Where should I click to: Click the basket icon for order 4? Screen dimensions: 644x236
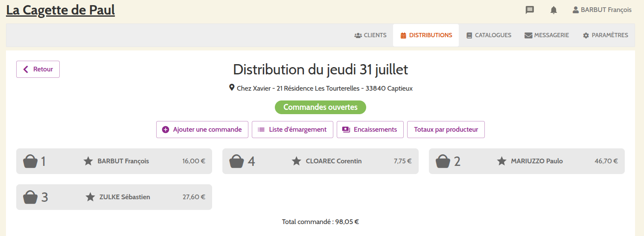point(236,162)
